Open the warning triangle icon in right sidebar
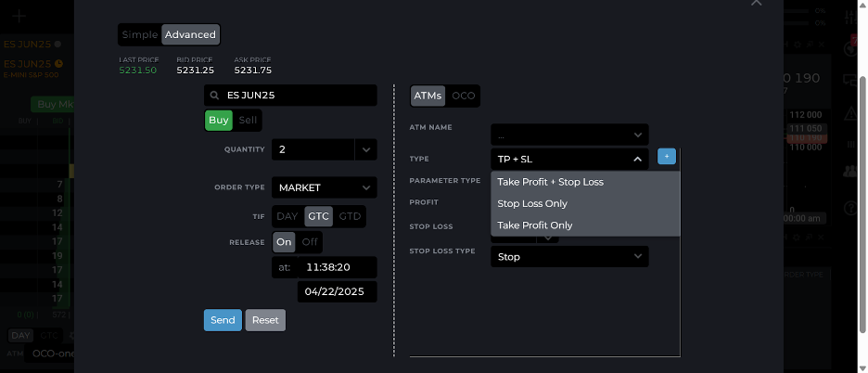 849,113
